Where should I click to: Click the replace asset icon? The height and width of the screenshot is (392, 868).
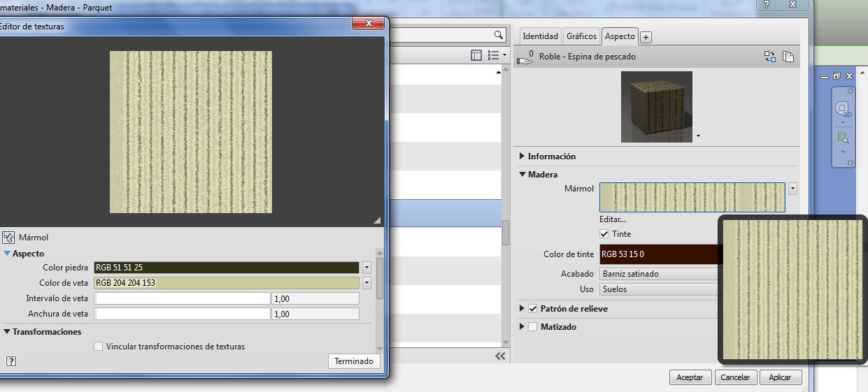click(770, 57)
